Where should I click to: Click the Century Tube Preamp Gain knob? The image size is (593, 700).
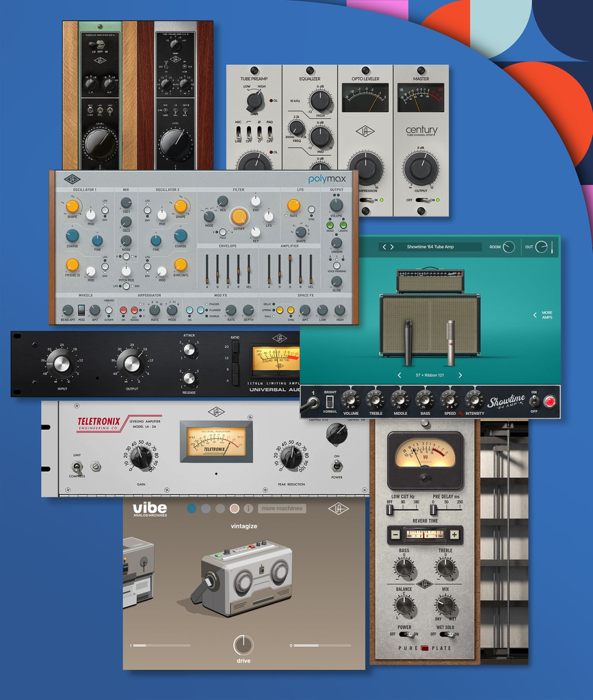point(254,101)
